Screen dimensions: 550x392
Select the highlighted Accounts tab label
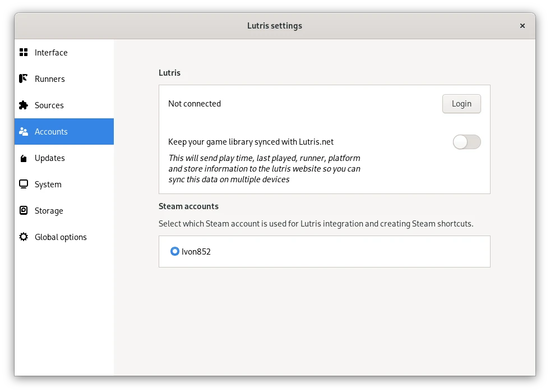coord(51,132)
